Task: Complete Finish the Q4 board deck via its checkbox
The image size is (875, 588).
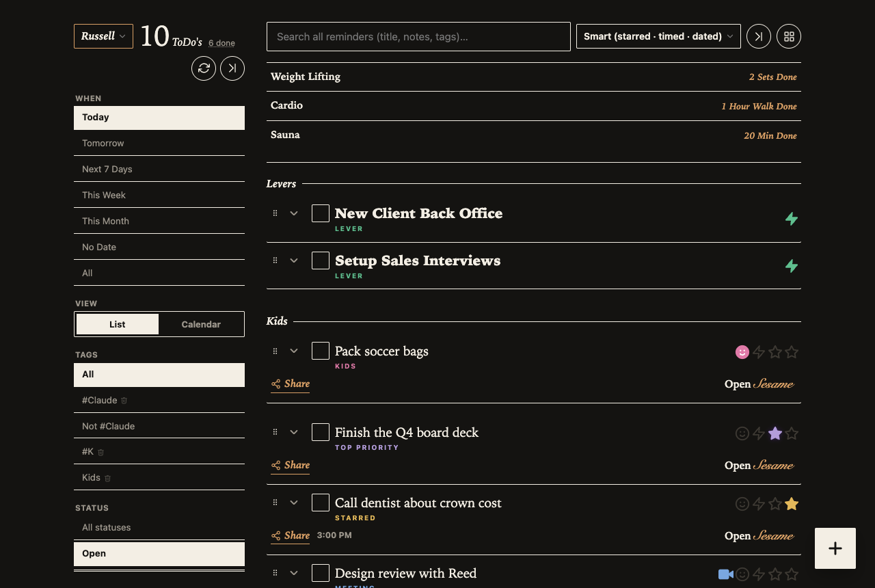Action: point(321,432)
